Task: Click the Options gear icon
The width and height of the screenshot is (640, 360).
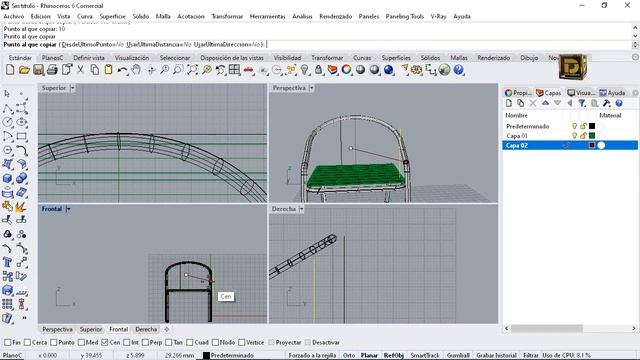Action: pyautogui.click(x=416, y=70)
